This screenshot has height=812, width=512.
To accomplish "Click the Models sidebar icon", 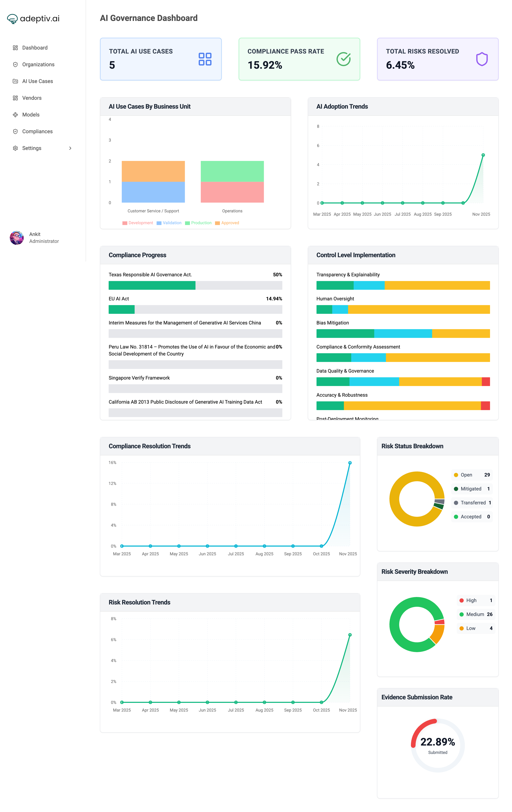I will point(15,115).
